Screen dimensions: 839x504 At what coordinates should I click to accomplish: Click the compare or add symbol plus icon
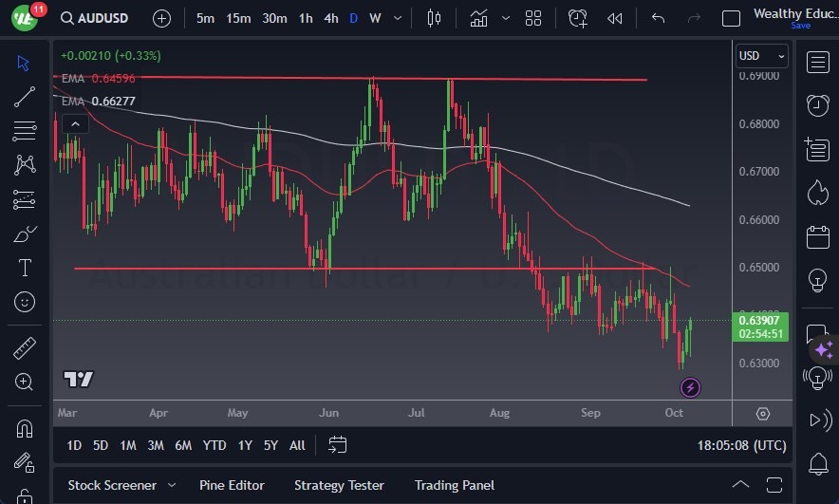[x=161, y=18]
